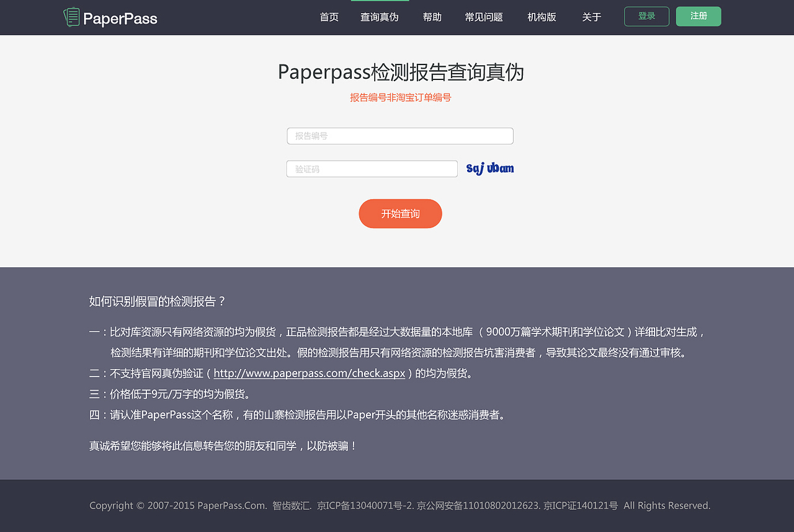Click inside the 报告编号 input field

tap(400, 136)
